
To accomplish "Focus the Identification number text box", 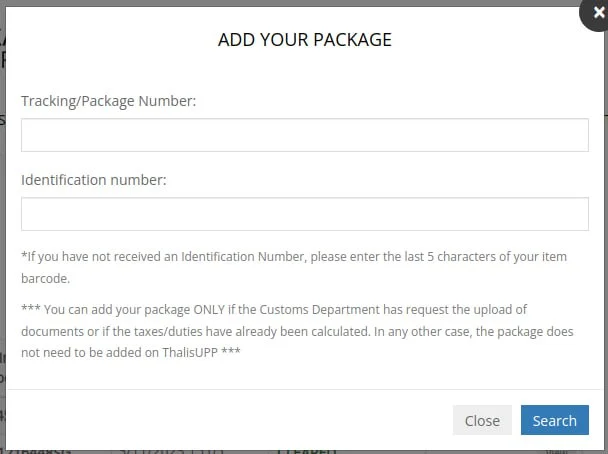I will pos(304,213).
